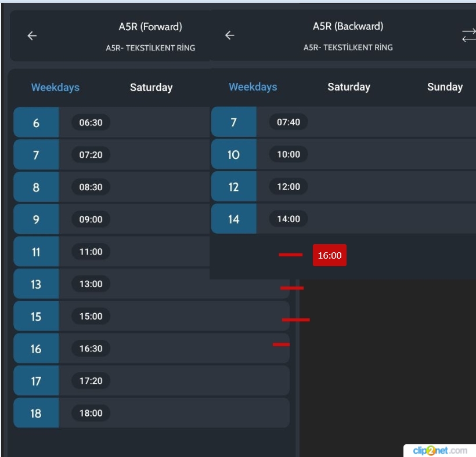Tap the swap direction arrows icon
The image size is (476, 457).
(x=468, y=35)
